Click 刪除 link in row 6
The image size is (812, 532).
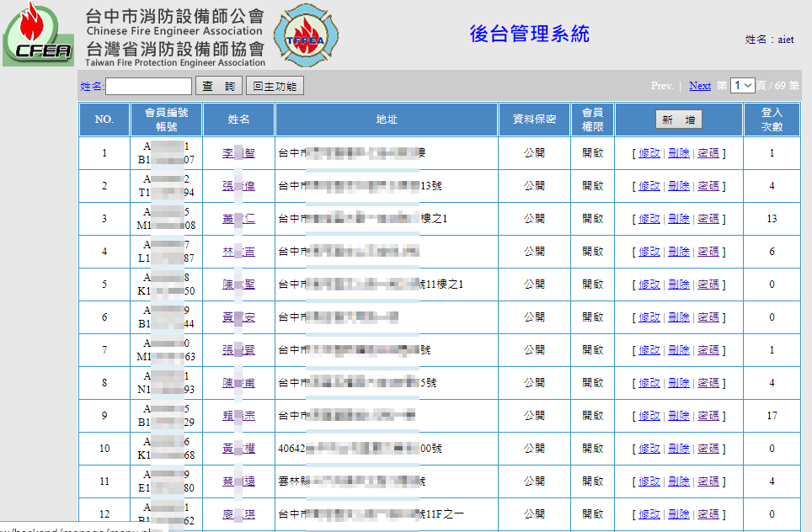679,317
